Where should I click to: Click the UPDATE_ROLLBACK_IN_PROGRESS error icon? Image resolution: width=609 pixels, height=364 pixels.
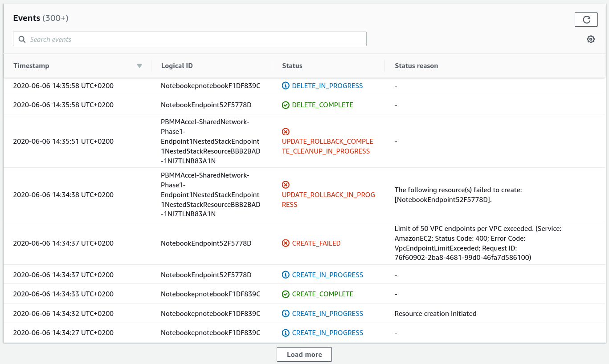286,185
